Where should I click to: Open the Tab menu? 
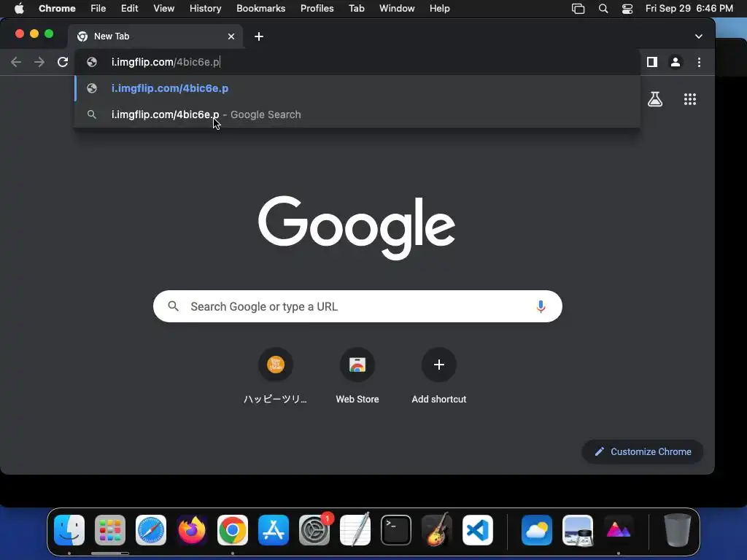click(x=356, y=9)
